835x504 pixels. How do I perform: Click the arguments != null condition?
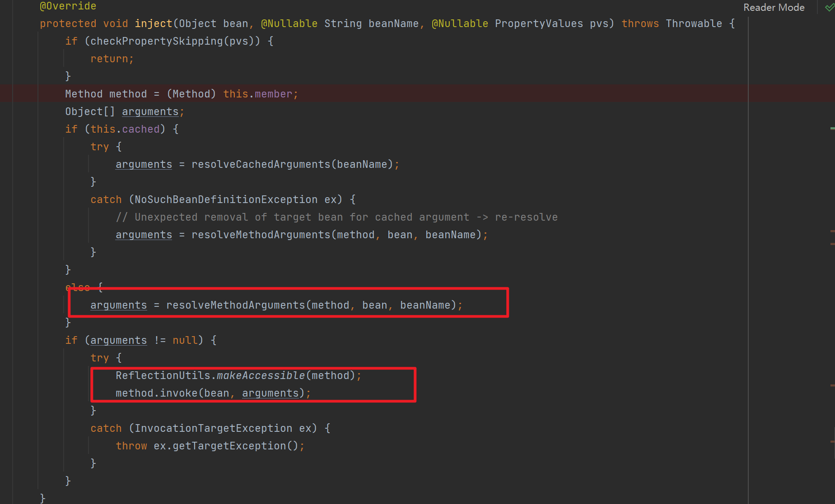144,340
